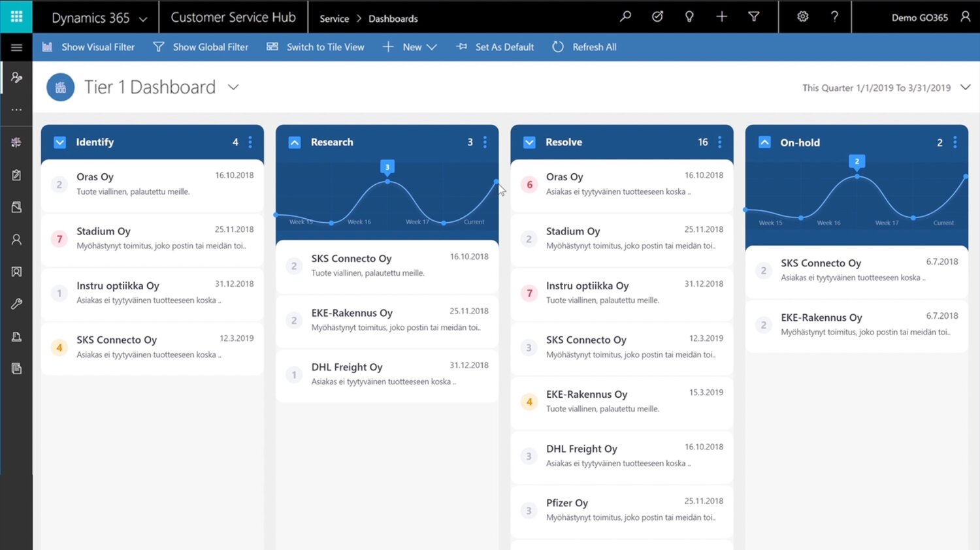Open Instru optiikka Oy case in Identify
This screenshot has width=980, height=550.
click(152, 293)
